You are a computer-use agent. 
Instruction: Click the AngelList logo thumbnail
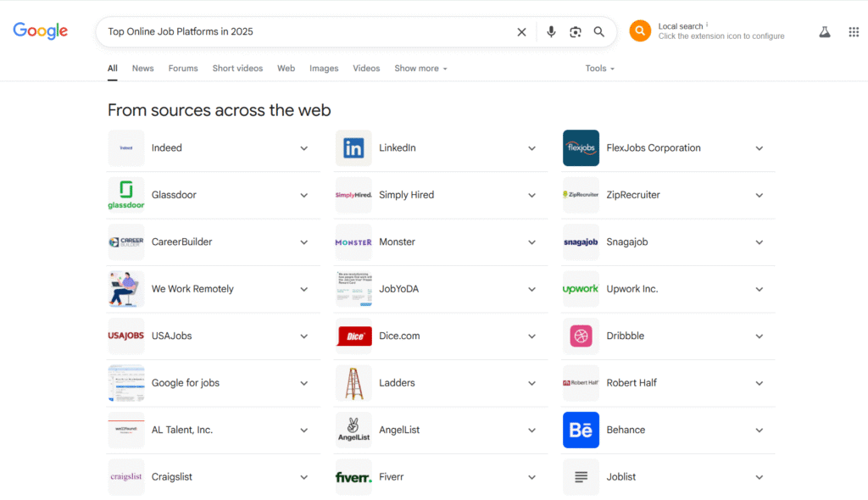pos(353,430)
